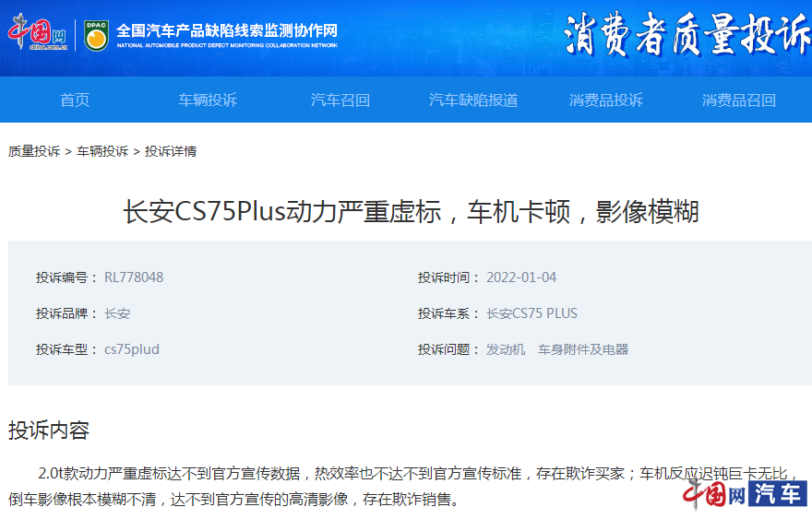
Task: Open 汽车缺陷报道 navigation item
Action: (473, 100)
